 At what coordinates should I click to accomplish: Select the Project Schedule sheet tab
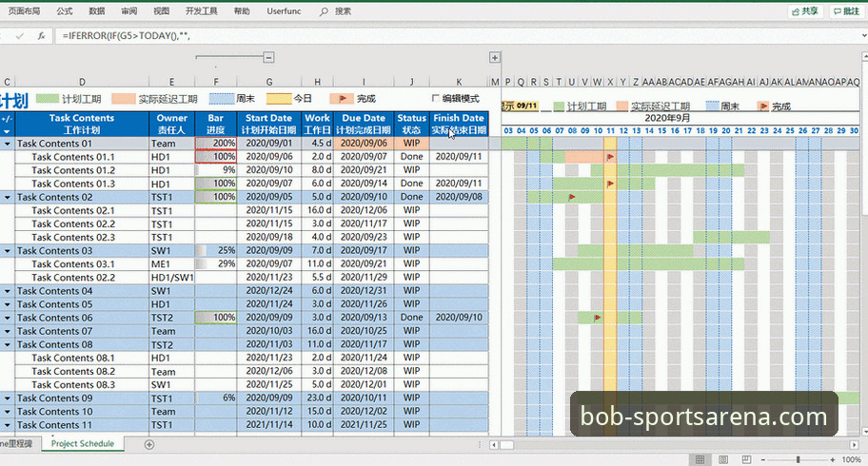(x=83, y=443)
